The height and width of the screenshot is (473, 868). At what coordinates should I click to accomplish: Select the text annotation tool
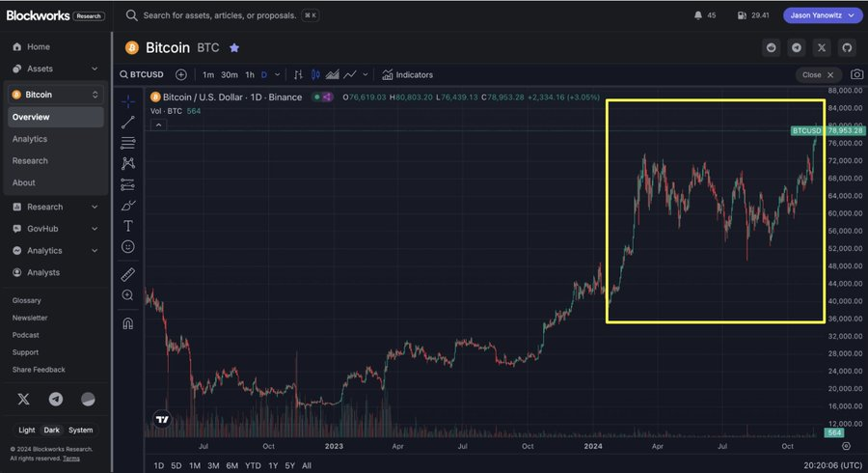(128, 226)
